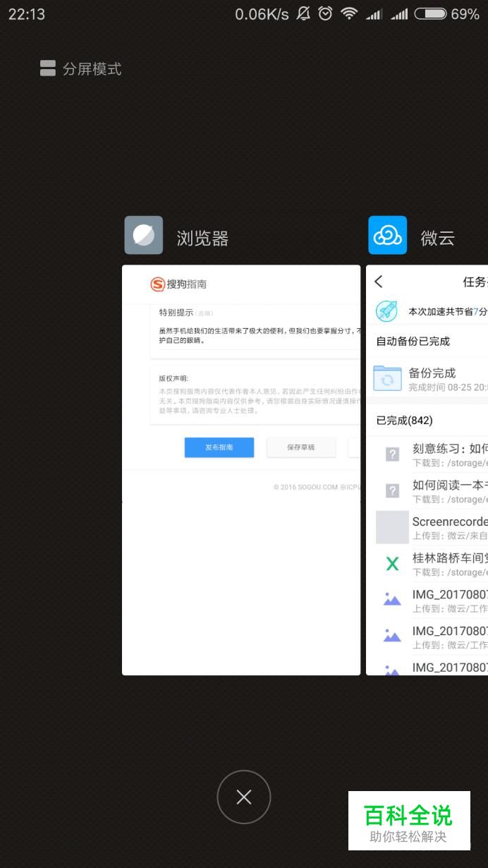The height and width of the screenshot is (868, 488).
Task: Tap unknown-file icon beside 刻意练习
Action: tap(392, 454)
